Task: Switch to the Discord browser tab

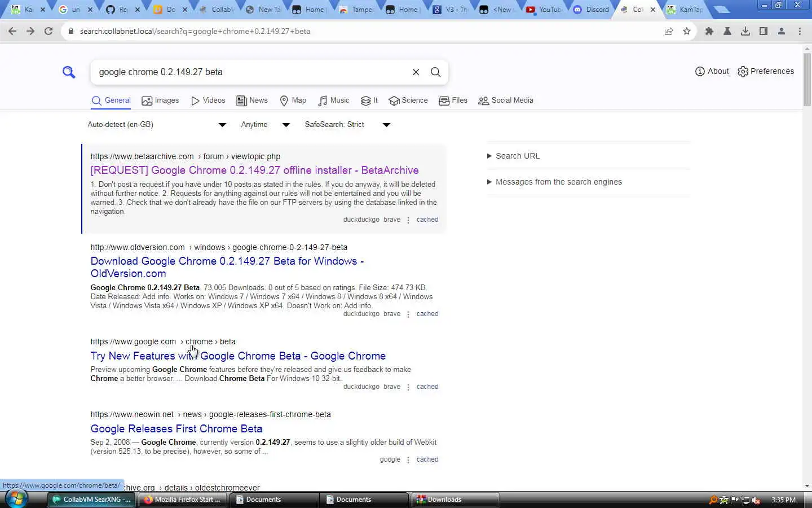Action: (x=591, y=10)
